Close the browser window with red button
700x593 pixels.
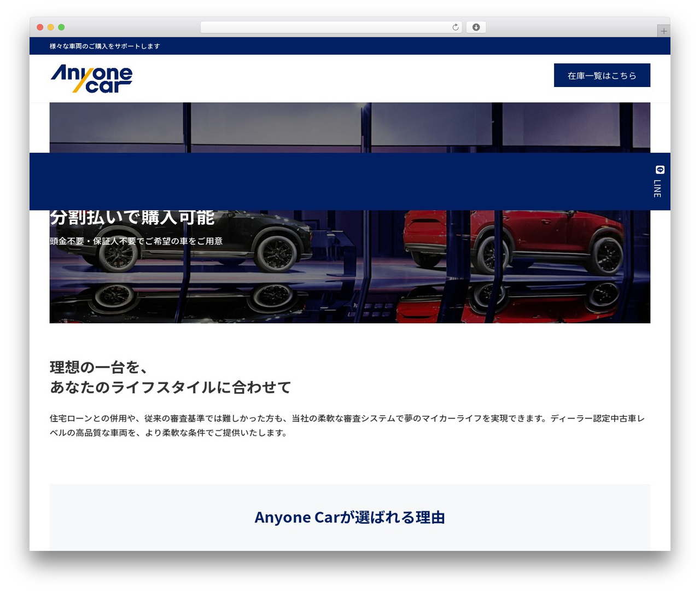40,27
